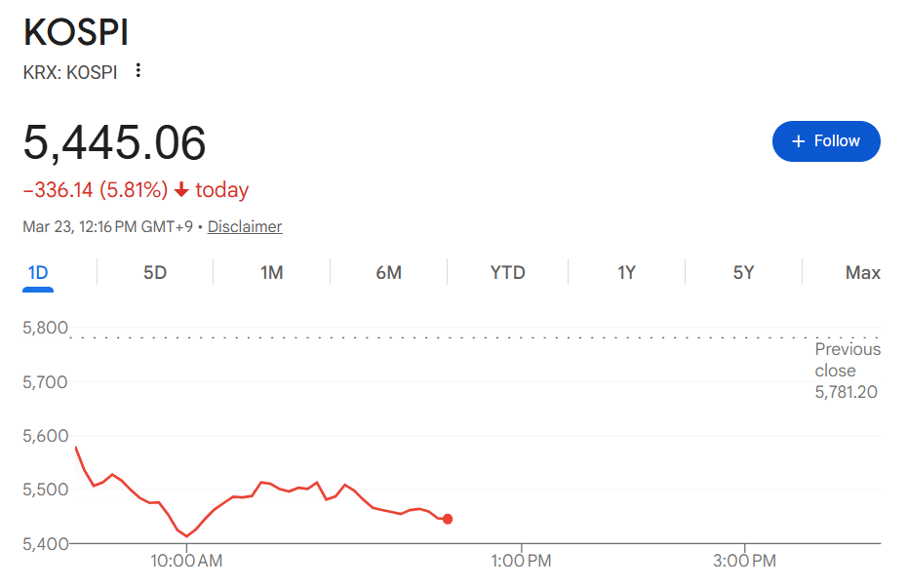View the 1Y chart range
This screenshot has height=588, width=907.
click(x=626, y=273)
